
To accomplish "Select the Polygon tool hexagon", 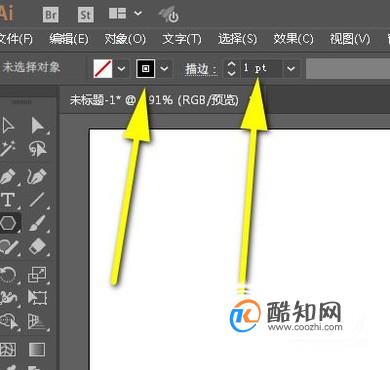I will 8,223.
